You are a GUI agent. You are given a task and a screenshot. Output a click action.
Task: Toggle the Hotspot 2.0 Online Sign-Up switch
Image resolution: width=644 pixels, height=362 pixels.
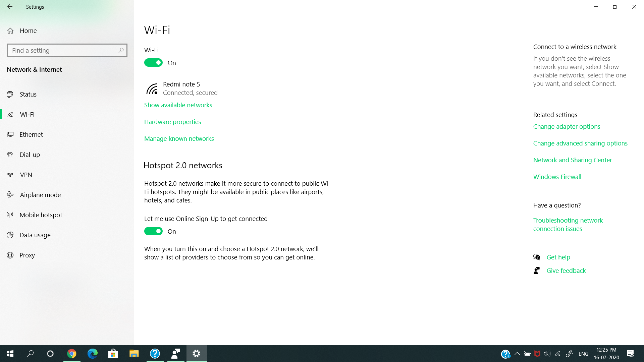154,231
